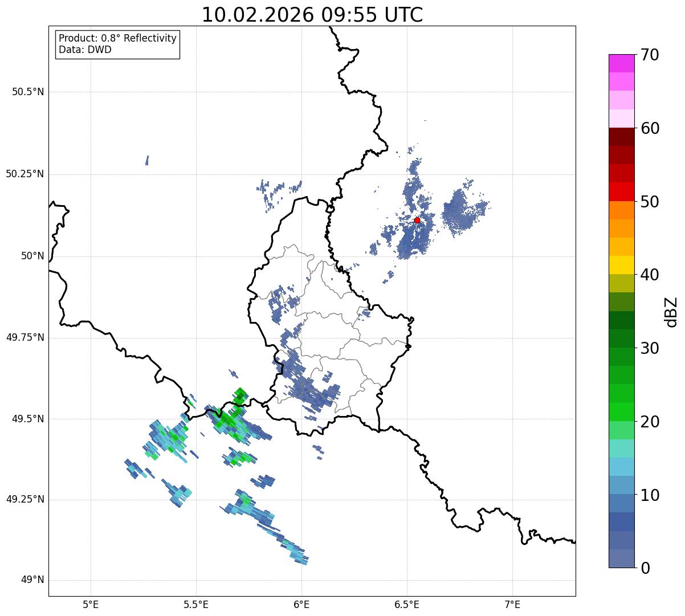Image resolution: width=685 pixels, height=616 pixels.
Task: Pick the bottom slate-blue colorbar swatch at 0
Action: point(621,558)
